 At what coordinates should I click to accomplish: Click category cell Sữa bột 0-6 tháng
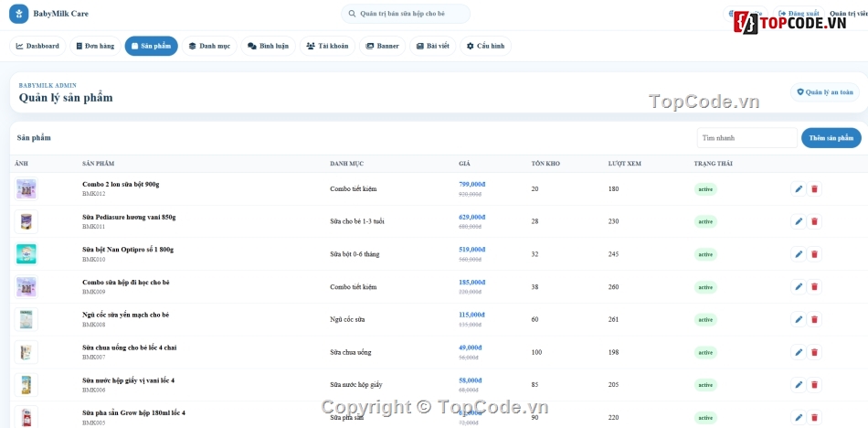pos(355,254)
